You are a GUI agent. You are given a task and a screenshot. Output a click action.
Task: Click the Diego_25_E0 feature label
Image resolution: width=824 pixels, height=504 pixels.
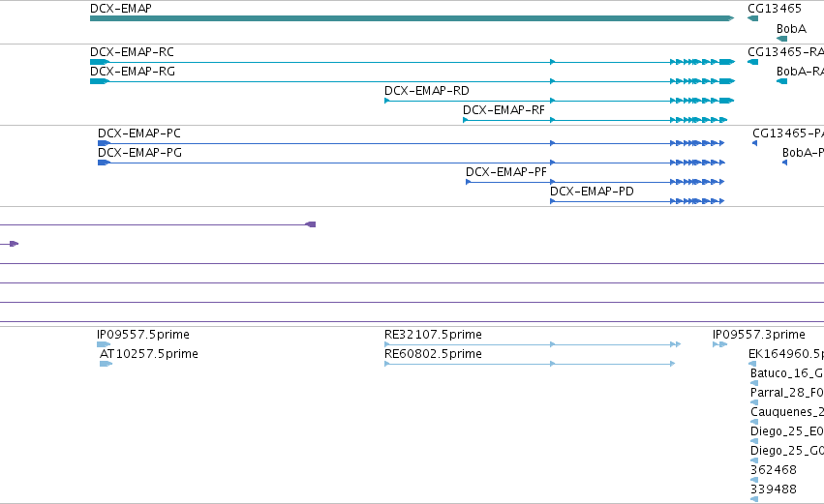click(x=786, y=431)
